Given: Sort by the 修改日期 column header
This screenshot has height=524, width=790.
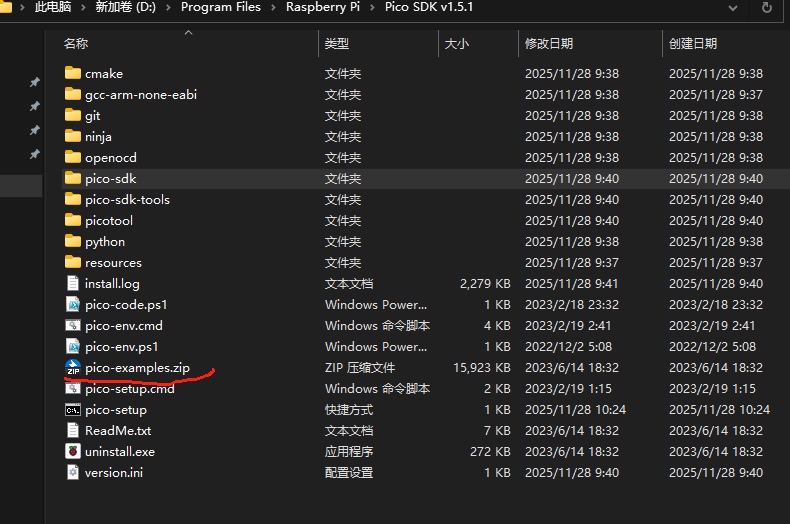Looking at the screenshot, I should point(549,44).
